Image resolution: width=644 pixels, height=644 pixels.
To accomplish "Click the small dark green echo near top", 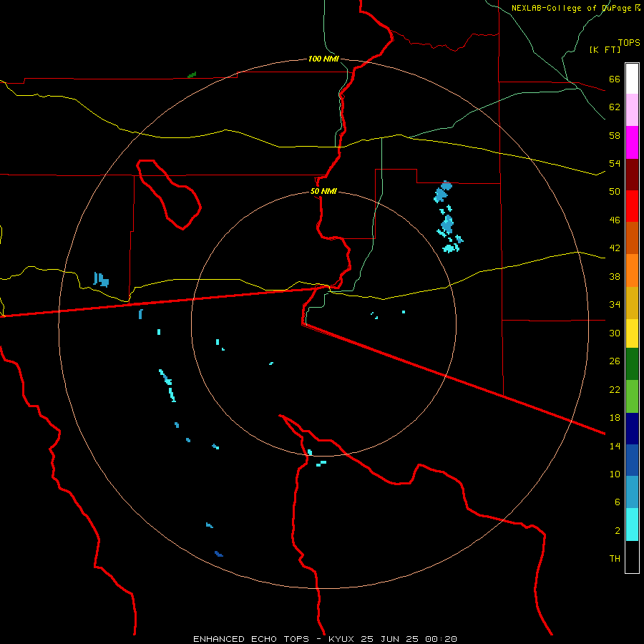I will pyautogui.click(x=192, y=75).
